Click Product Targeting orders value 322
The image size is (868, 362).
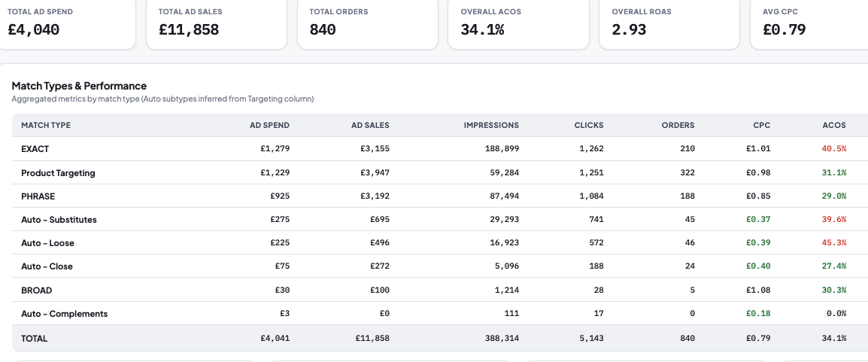(x=687, y=172)
